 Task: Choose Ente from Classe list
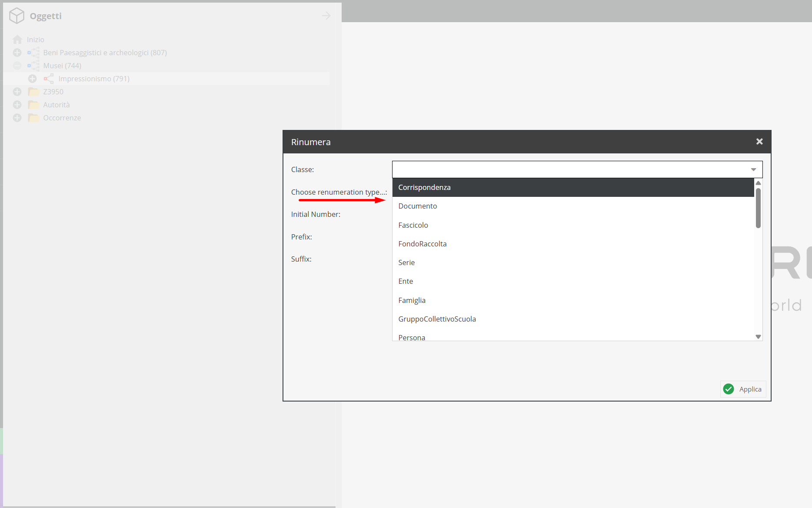point(573,281)
